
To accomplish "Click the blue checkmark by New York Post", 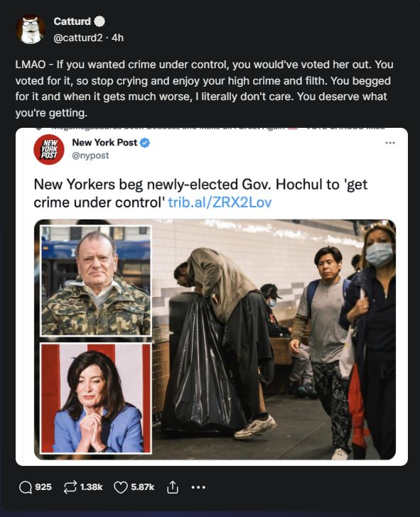I will [x=145, y=143].
